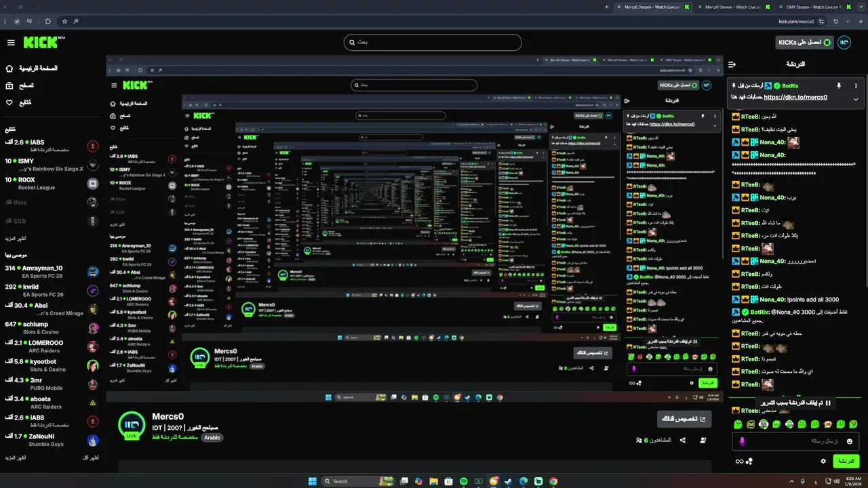The width and height of the screenshot is (868, 488).
Task: Open the LOMEROOO ARC Raiders channel
Action: (x=52, y=346)
